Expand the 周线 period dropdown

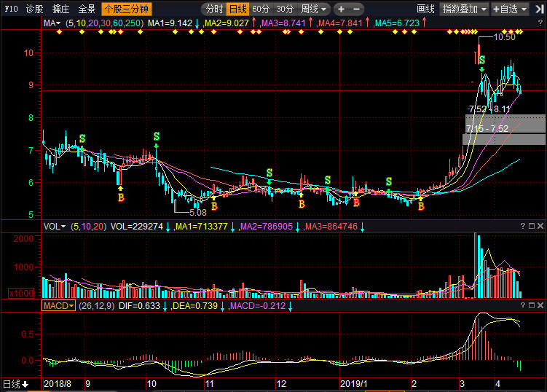point(314,9)
